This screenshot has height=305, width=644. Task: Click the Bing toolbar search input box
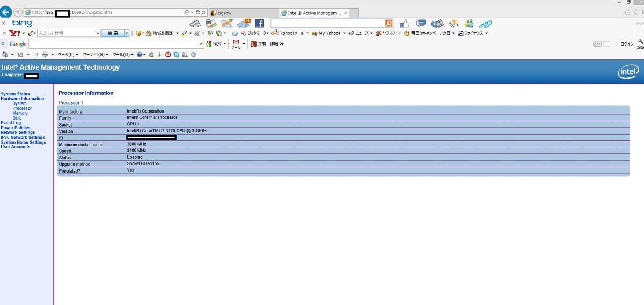pos(328,23)
